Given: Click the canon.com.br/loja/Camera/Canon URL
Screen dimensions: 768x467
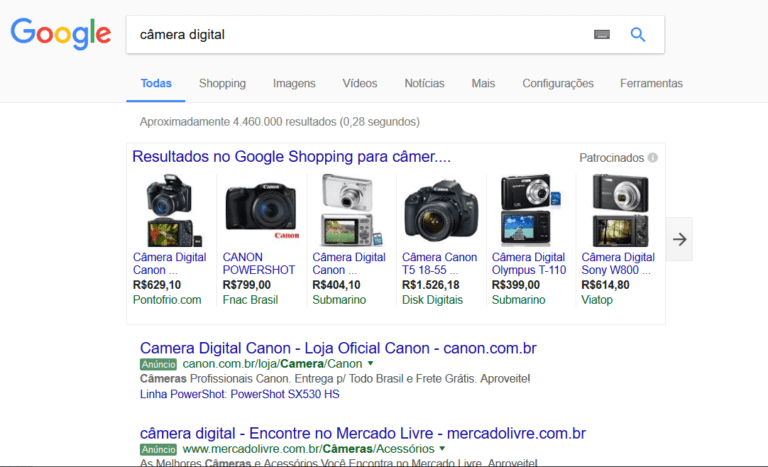Looking at the screenshot, I should tap(272, 364).
